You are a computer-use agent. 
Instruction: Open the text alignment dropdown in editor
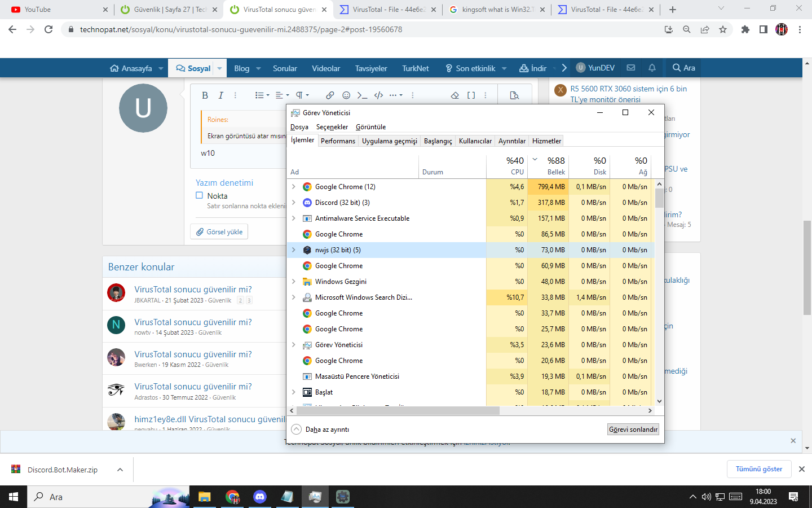[x=282, y=95]
